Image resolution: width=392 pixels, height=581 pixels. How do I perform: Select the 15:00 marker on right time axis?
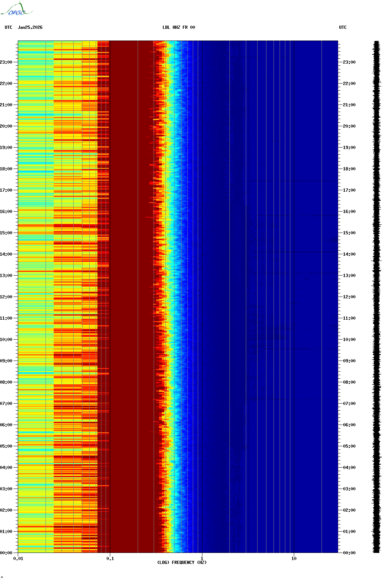click(349, 233)
